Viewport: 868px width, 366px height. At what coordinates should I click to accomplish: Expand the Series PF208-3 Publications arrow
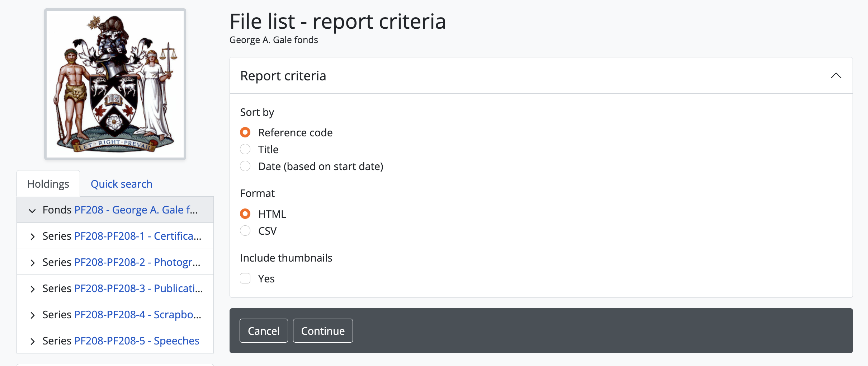click(32, 289)
